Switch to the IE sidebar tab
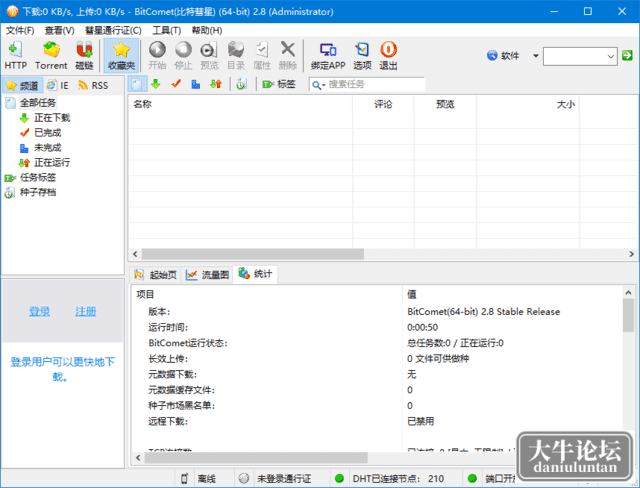This screenshot has height=488, width=640. point(58,85)
